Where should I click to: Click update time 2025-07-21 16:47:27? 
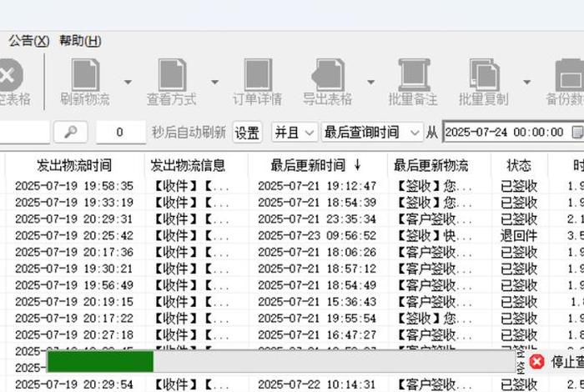tap(317, 335)
